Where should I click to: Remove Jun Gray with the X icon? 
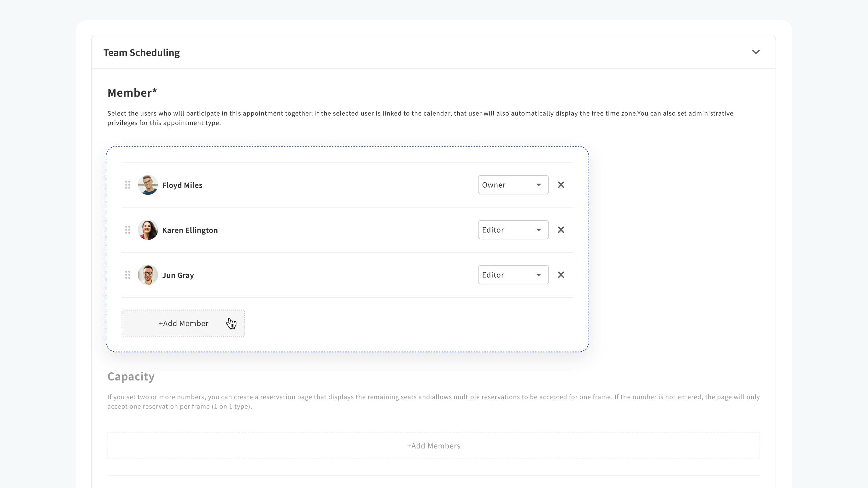click(x=561, y=275)
